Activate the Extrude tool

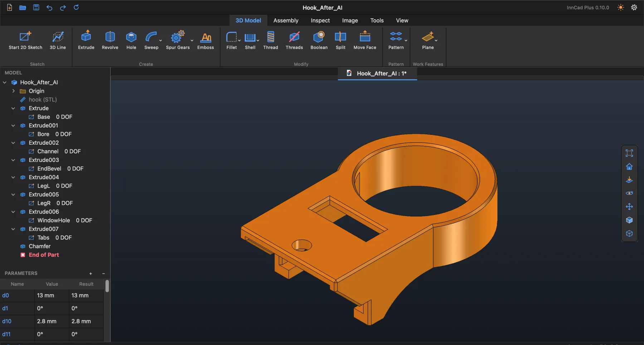(x=86, y=40)
